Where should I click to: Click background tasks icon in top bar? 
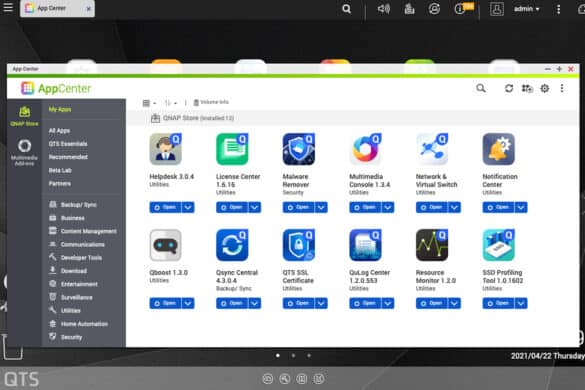(409, 9)
